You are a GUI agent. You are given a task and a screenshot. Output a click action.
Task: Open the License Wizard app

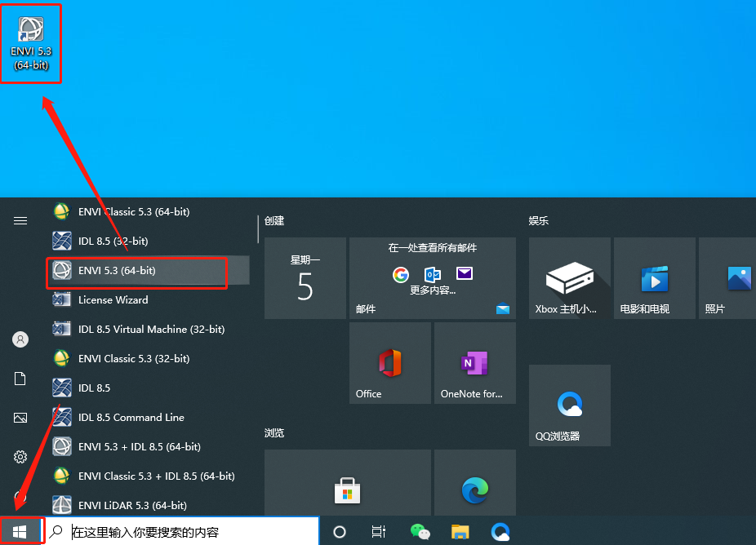tap(148, 299)
